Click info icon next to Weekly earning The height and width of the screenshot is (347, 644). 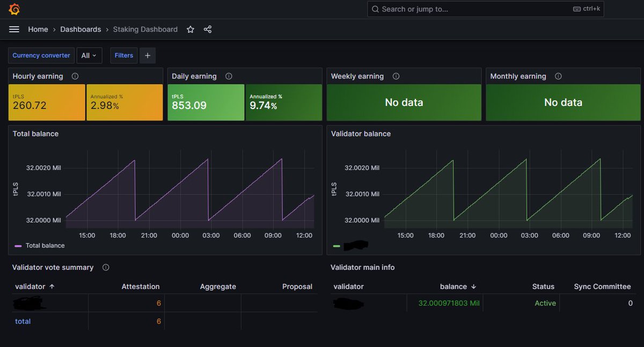[x=396, y=76]
